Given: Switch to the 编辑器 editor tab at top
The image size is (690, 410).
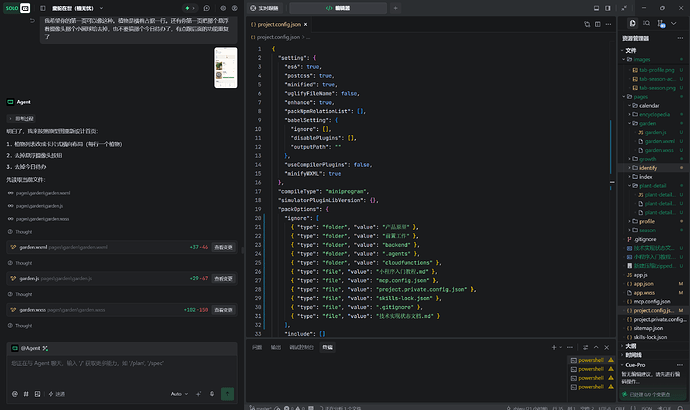Looking at the screenshot, I should (x=338, y=8).
